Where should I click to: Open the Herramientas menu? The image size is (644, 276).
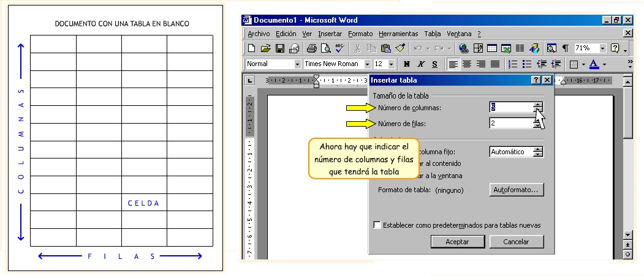(398, 34)
